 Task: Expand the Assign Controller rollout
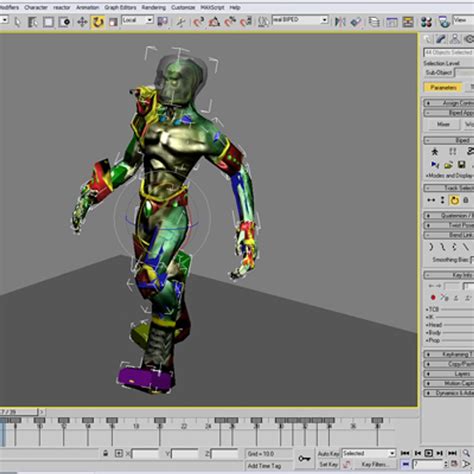pos(449,103)
